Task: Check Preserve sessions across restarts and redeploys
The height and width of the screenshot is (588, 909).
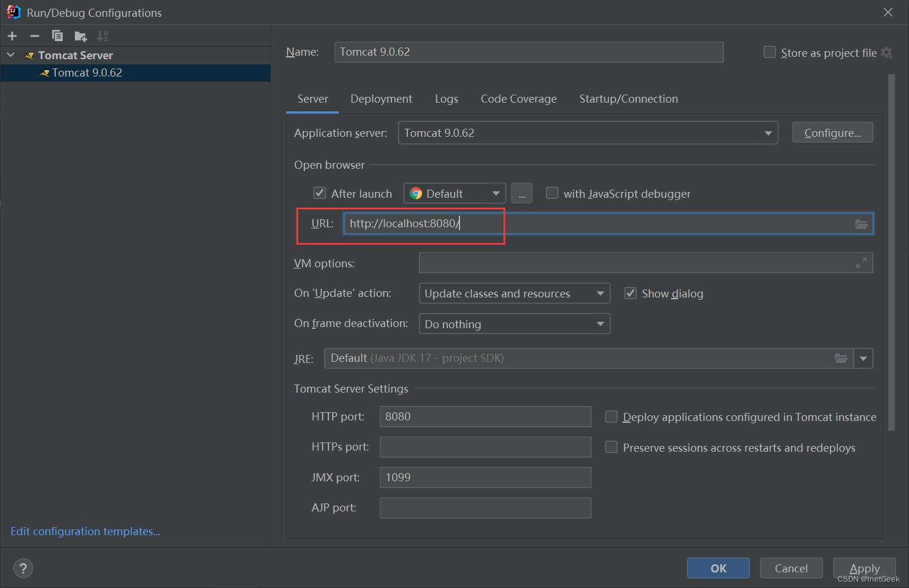Action: click(611, 447)
